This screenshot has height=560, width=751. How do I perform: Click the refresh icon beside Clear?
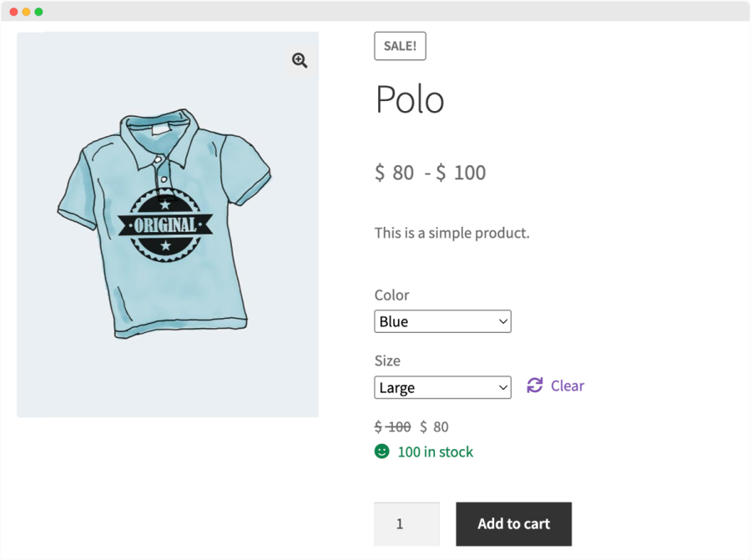535,386
